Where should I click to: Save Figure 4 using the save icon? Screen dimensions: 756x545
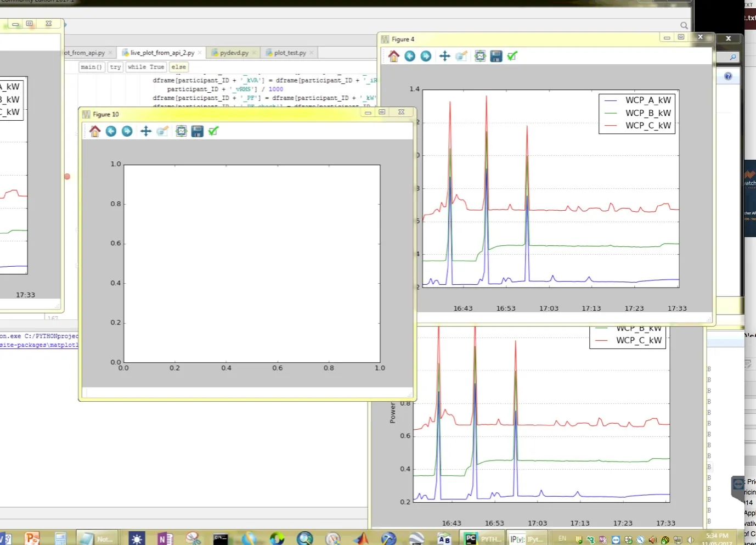[x=496, y=56]
